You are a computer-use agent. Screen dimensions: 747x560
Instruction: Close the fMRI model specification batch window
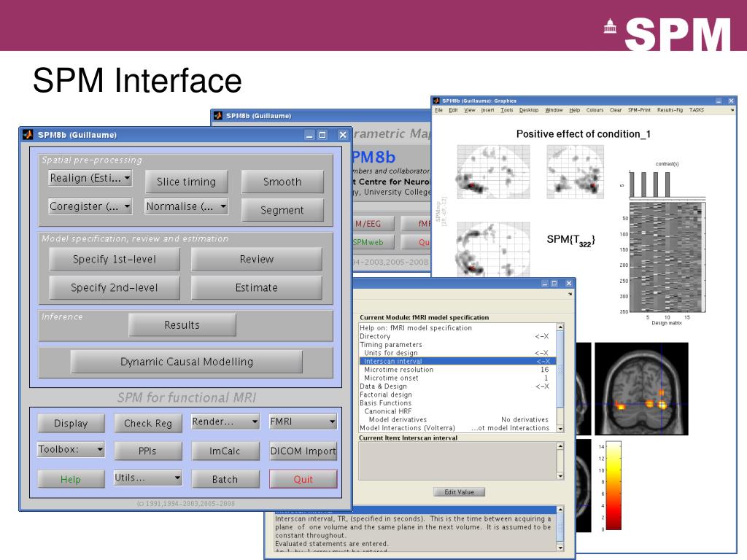(x=569, y=284)
